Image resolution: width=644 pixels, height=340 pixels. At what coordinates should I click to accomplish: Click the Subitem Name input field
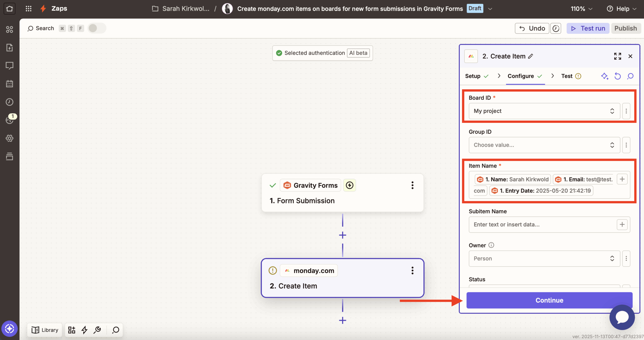pyautogui.click(x=542, y=224)
